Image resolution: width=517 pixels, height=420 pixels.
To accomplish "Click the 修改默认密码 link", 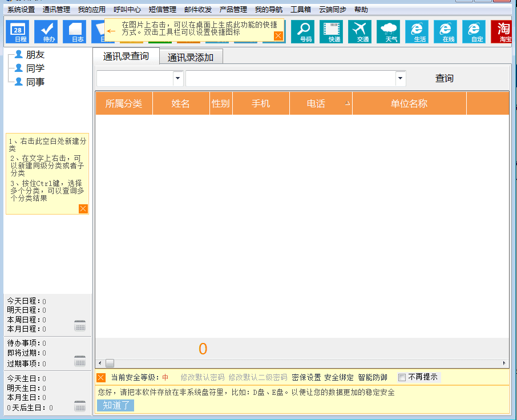I will [203, 377].
